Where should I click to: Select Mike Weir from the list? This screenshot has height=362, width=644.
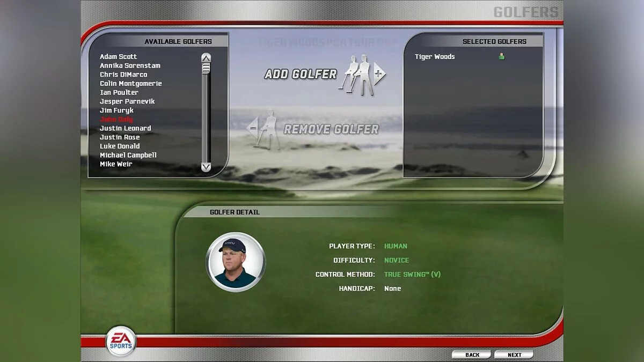116,164
